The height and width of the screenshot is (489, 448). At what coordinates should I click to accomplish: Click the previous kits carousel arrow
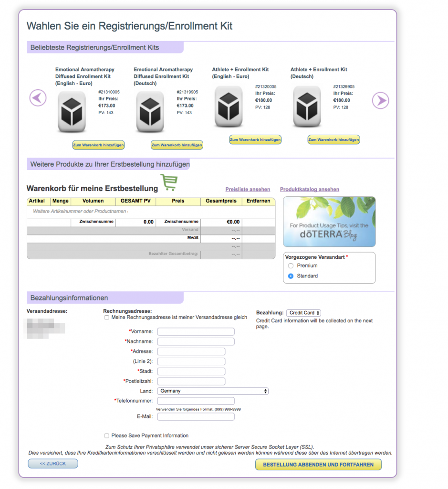pos(38,98)
